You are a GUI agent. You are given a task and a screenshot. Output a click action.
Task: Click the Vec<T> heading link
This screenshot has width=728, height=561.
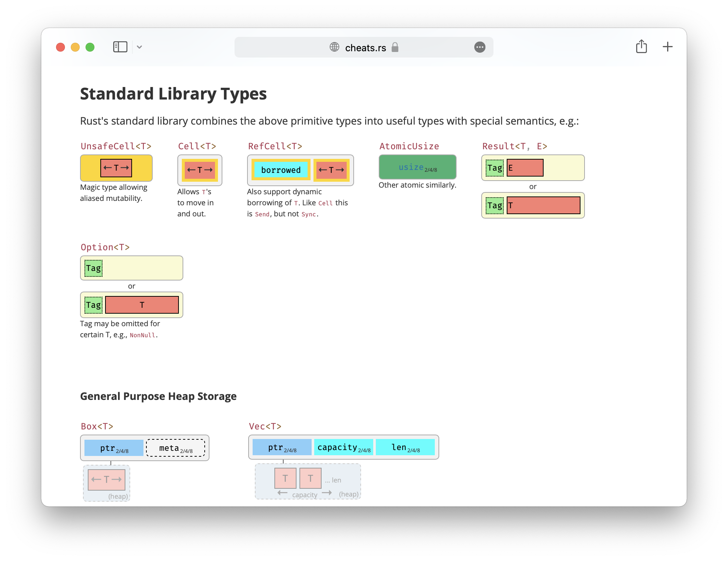click(265, 426)
